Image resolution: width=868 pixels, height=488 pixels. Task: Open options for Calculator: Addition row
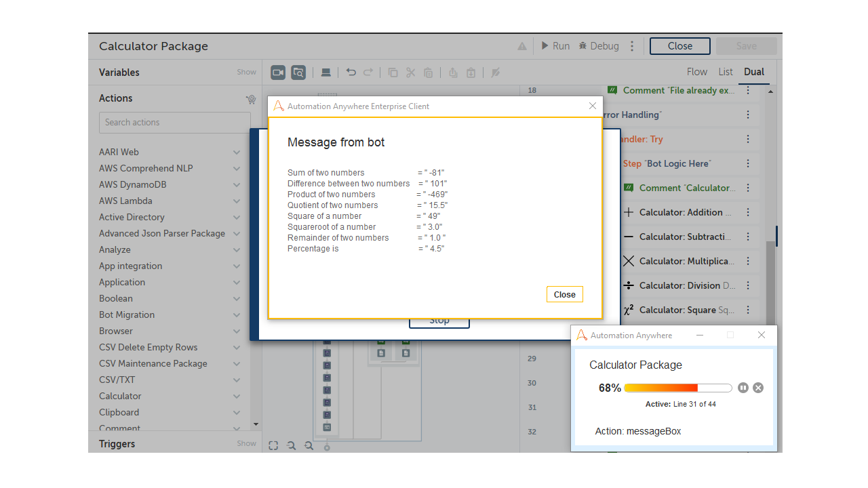748,212
